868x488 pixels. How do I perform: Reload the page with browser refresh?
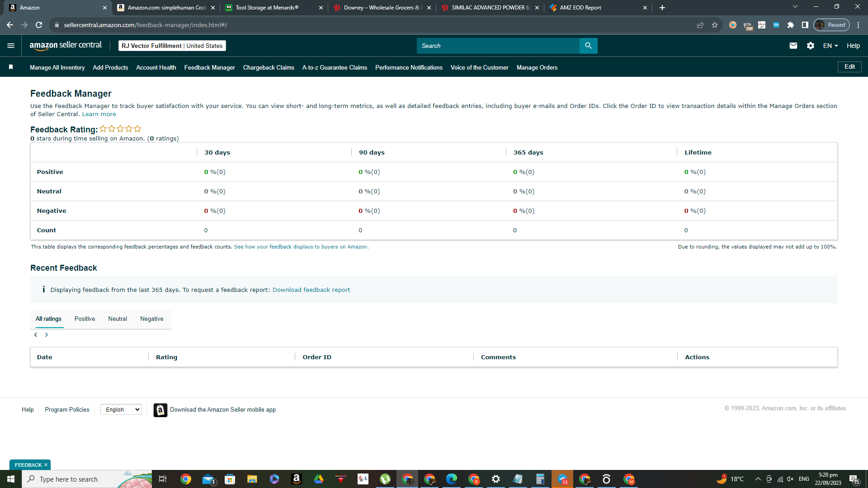click(x=39, y=25)
